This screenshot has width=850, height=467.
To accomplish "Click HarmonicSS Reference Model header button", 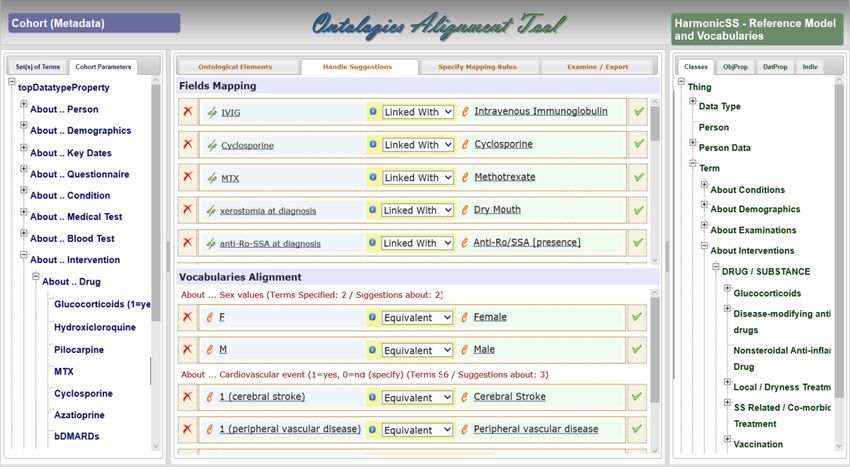I will (x=757, y=29).
